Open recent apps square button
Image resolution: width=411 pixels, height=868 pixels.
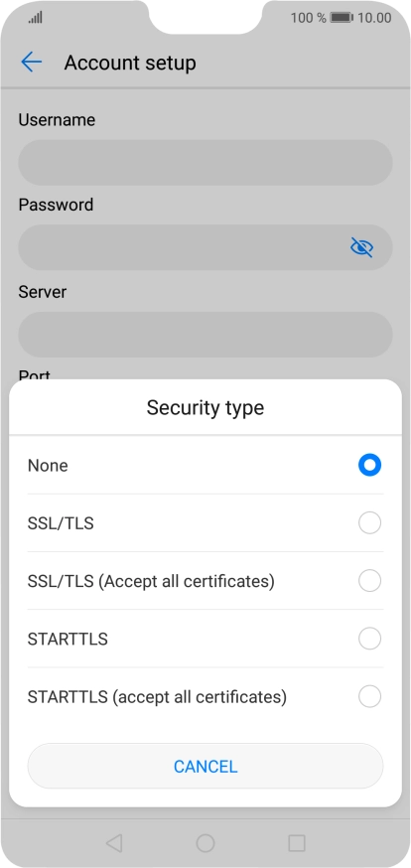[x=297, y=843]
